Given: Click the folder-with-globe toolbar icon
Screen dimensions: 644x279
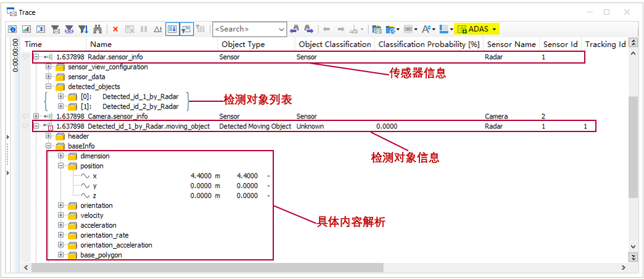Looking at the screenshot, I should (390, 29).
